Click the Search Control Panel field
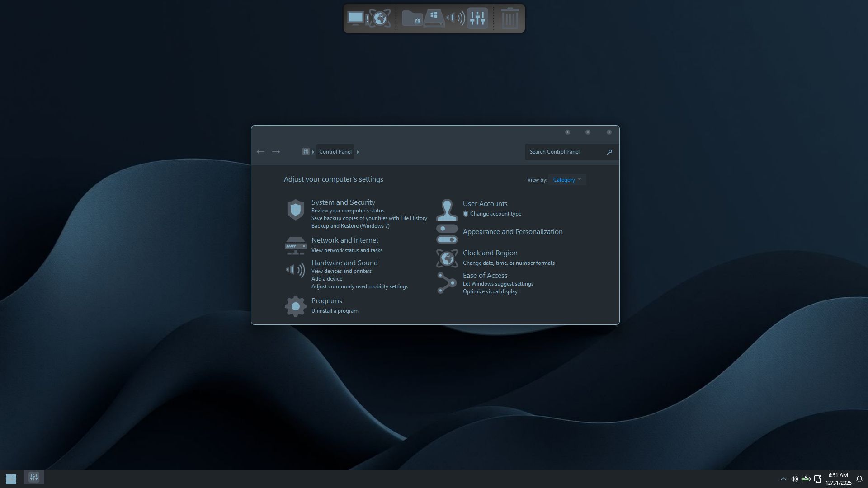 [x=565, y=152]
